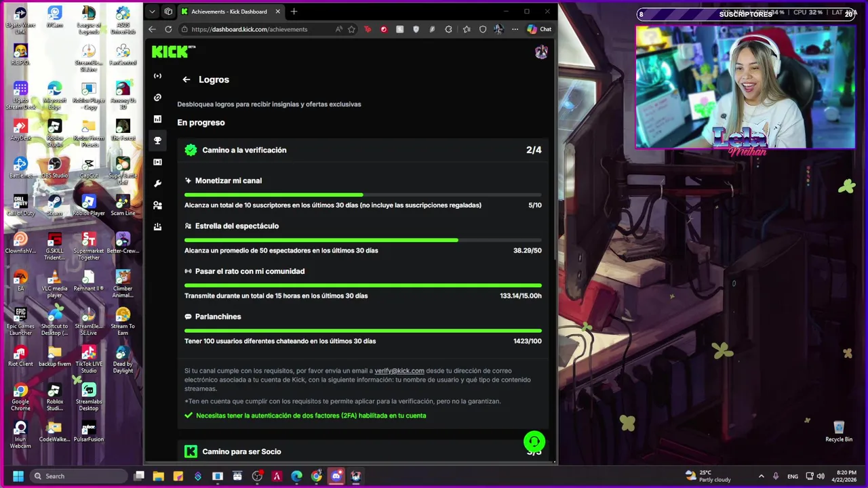Image resolution: width=868 pixels, height=488 pixels.
Task: Open the bottom download-tray sidebar icon
Action: pos(157,227)
